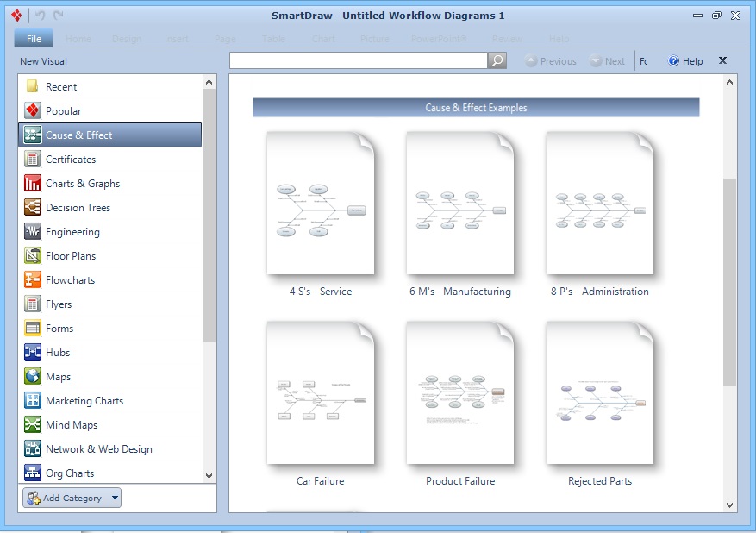Click the Flyers category icon

coord(32,304)
